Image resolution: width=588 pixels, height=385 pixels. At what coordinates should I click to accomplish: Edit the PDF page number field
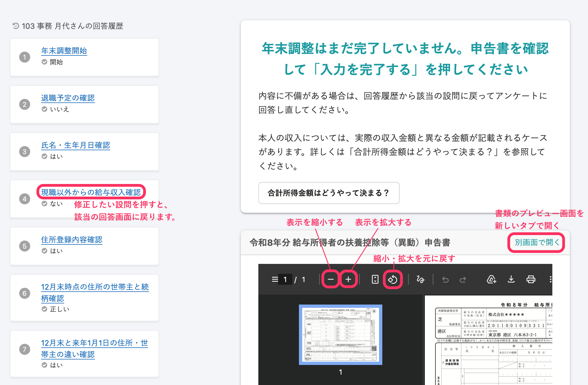click(x=285, y=280)
